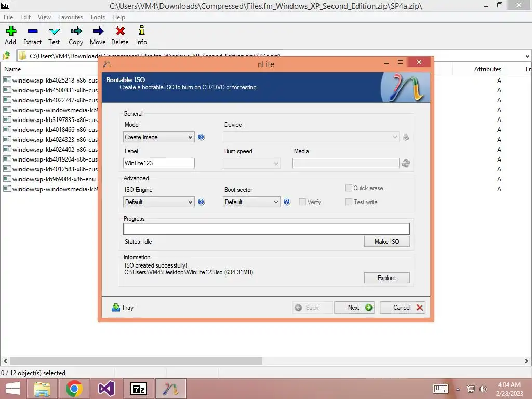Open the Mode dropdown set to Create Image
This screenshot has height=399, width=532.
click(159, 137)
